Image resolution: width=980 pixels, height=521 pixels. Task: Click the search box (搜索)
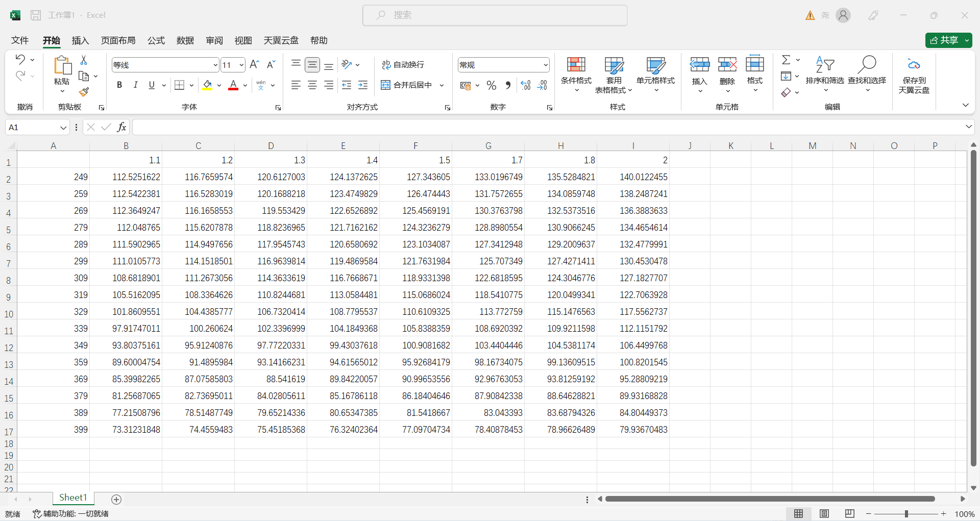(495, 15)
